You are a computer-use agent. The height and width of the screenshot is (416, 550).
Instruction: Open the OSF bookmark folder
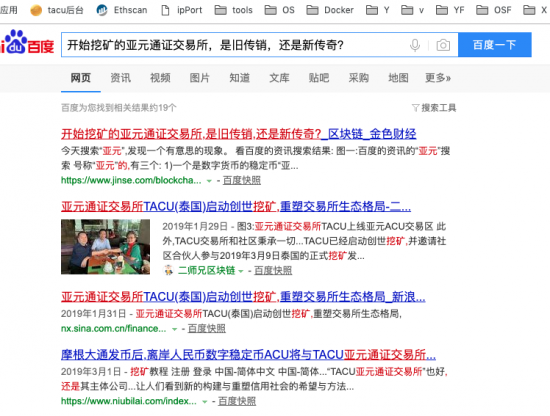pyautogui.click(x=494, y=10)
